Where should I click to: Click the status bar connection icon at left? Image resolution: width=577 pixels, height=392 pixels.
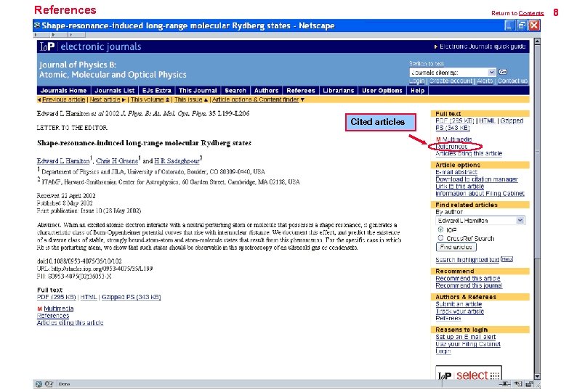(x=39, y=384)
